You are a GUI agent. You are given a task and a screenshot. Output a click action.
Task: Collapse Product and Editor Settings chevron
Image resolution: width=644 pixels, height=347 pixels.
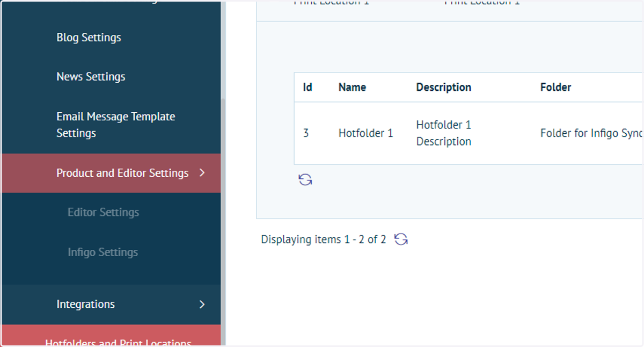[202, 172]
